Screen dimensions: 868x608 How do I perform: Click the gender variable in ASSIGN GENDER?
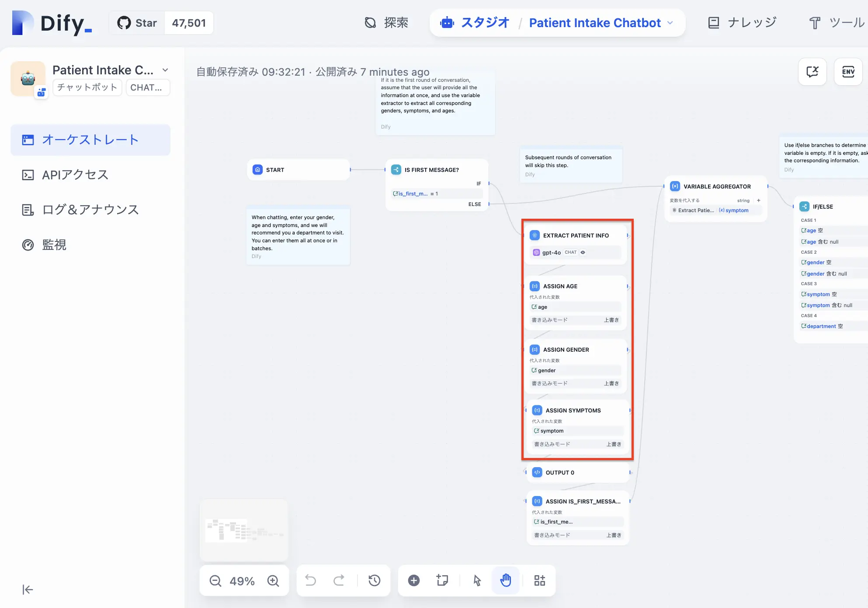(576, 370)
